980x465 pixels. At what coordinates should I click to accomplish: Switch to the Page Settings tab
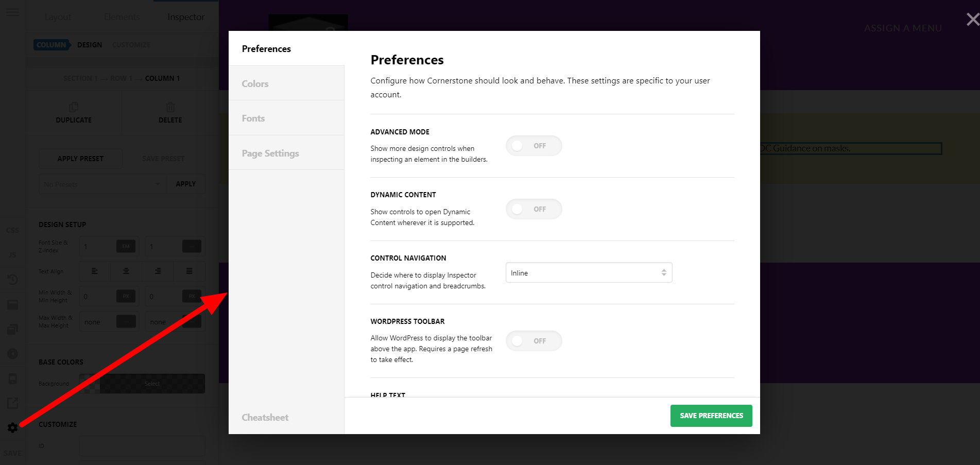[286, 153]
